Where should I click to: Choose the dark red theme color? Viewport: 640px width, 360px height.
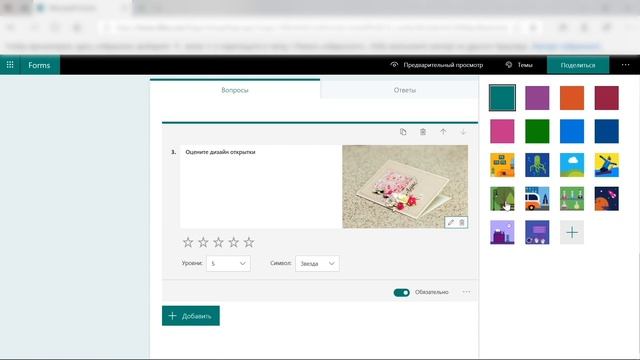pos(607,98)
